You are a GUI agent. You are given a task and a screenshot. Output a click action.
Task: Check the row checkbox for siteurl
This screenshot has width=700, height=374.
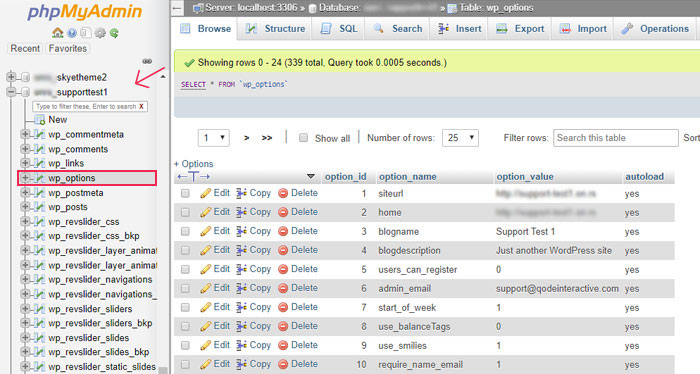185,193
